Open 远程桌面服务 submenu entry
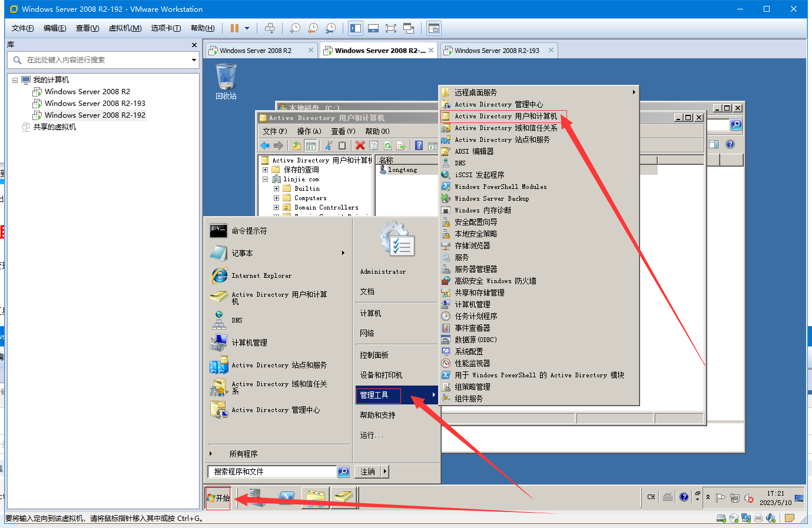The width and height of the screenshot is (812, 528). click(539, 92)
